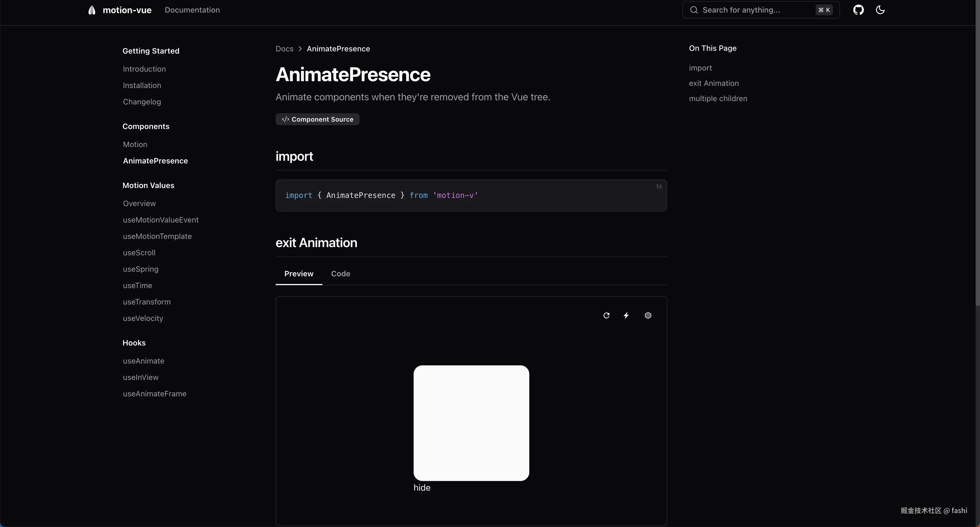This screenshot has width=980, height=527.
Task: Click the magnifier icon in the search box
Action: point(694,10)
